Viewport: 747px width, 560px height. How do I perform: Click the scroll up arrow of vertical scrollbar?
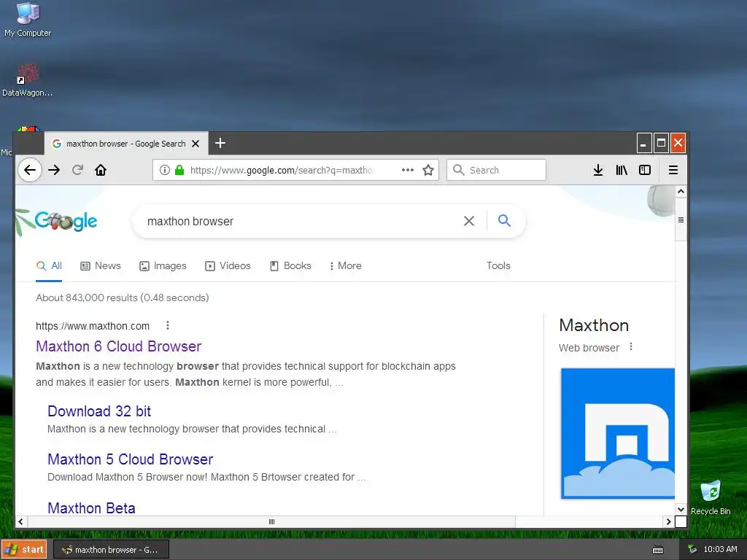[x=681, y=192]
